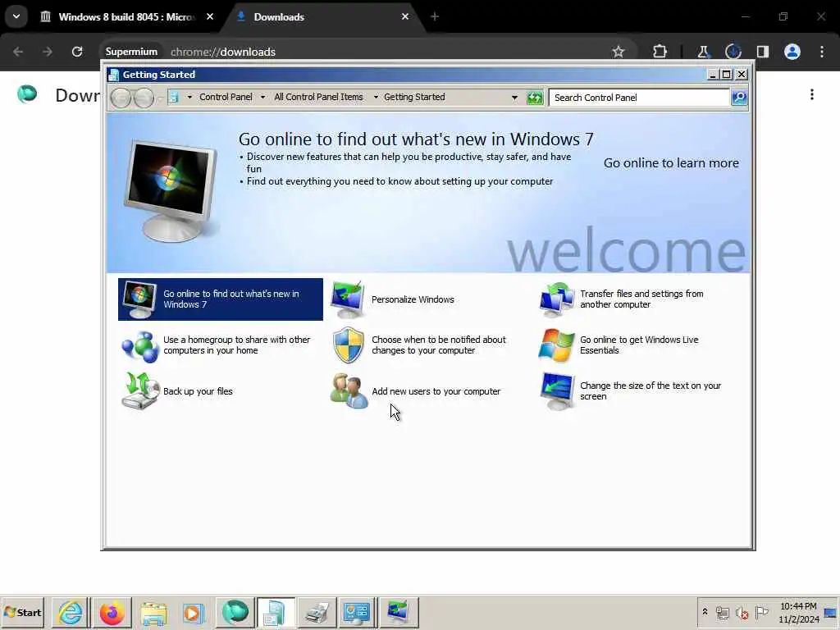840x630 pixels.
Task: Expand the dropdown before Control Panel breadcrumb
Action: [x=189, y=98]
